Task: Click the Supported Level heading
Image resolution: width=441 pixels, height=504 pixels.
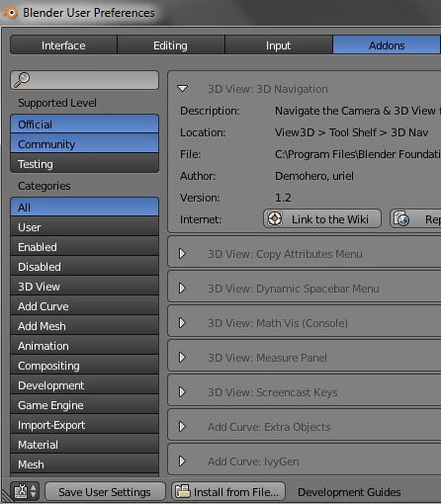Action: 57,103
